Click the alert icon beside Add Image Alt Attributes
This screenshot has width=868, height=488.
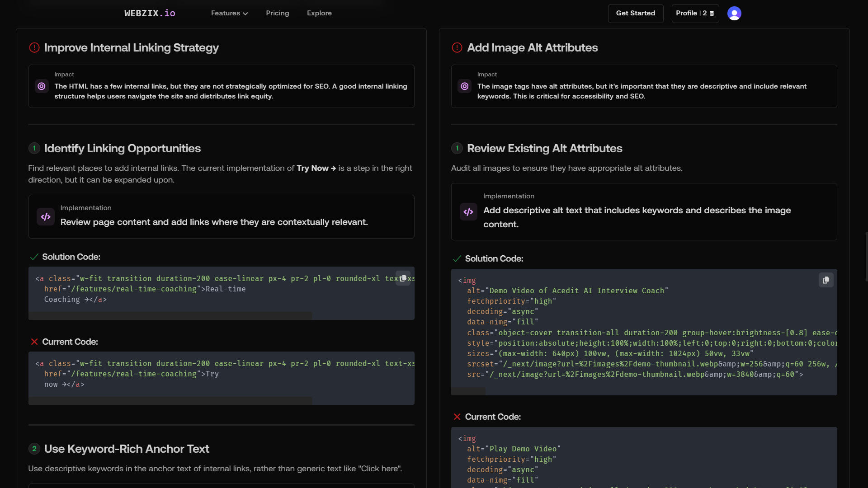point(457,47)
